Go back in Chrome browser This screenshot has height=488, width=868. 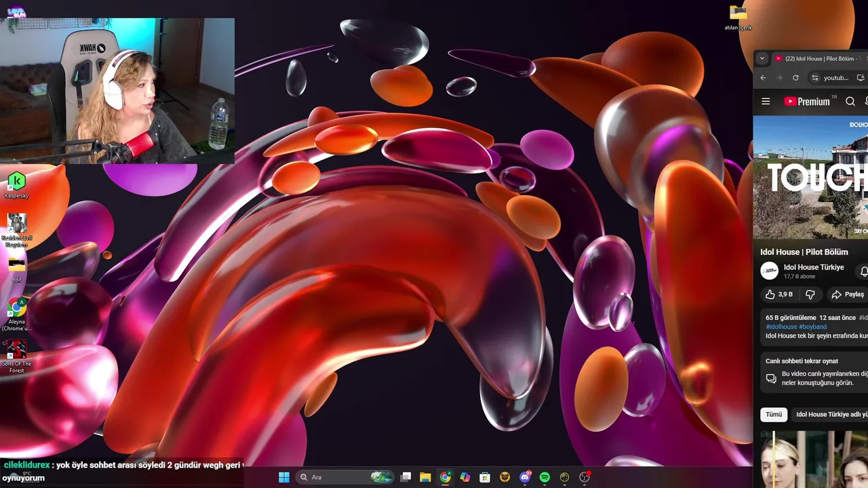(x=763, y=78)
